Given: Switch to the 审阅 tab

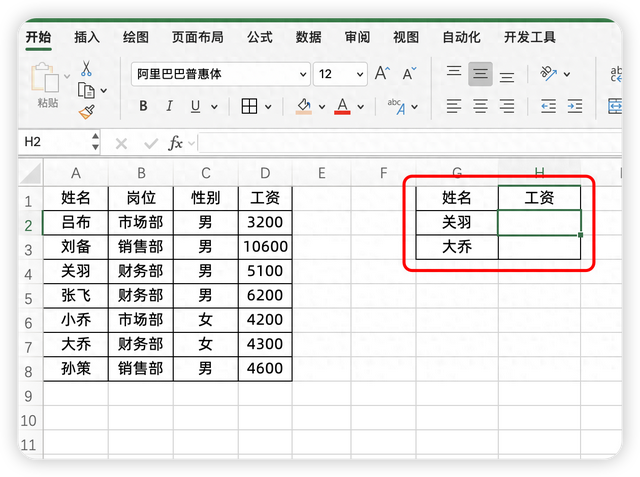Looking at the screenshot, I should pyautogui.click(x=358, y=37).
